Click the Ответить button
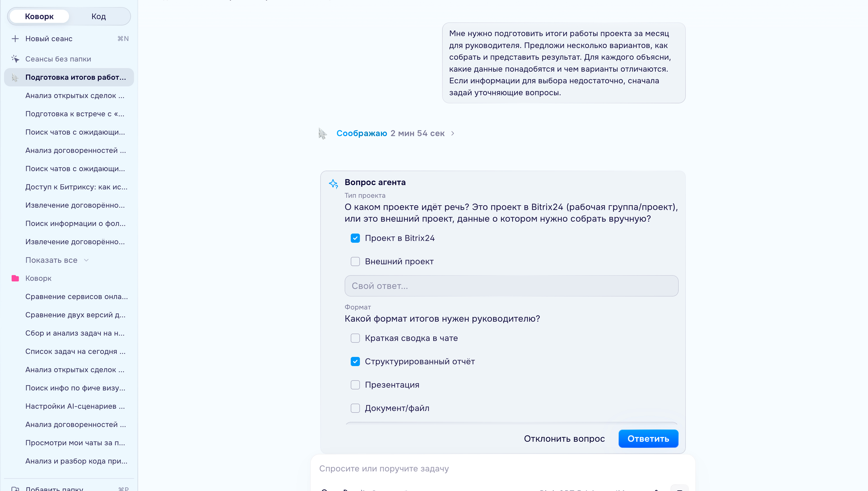 click(x=648, y=438)
